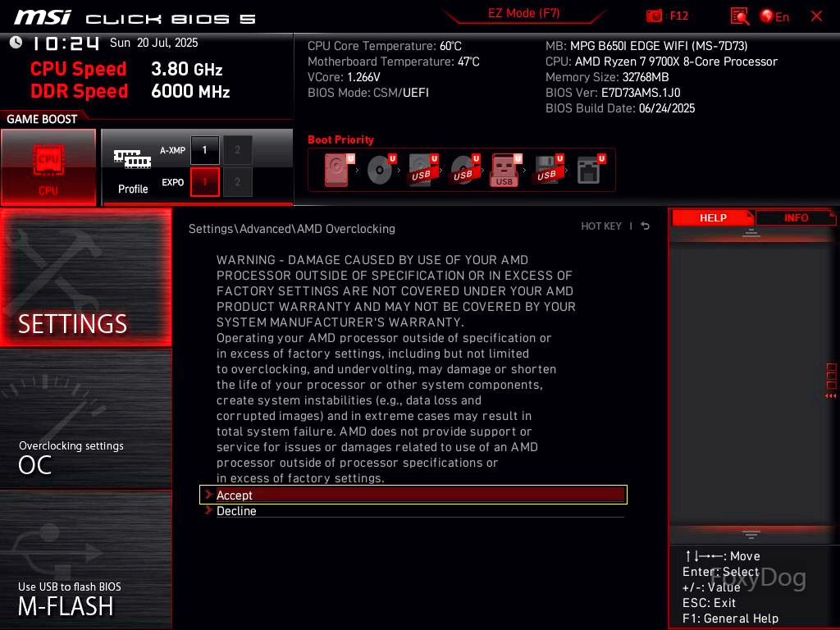
Task: Click the arrow next to Accept
Action: point(208,495)
